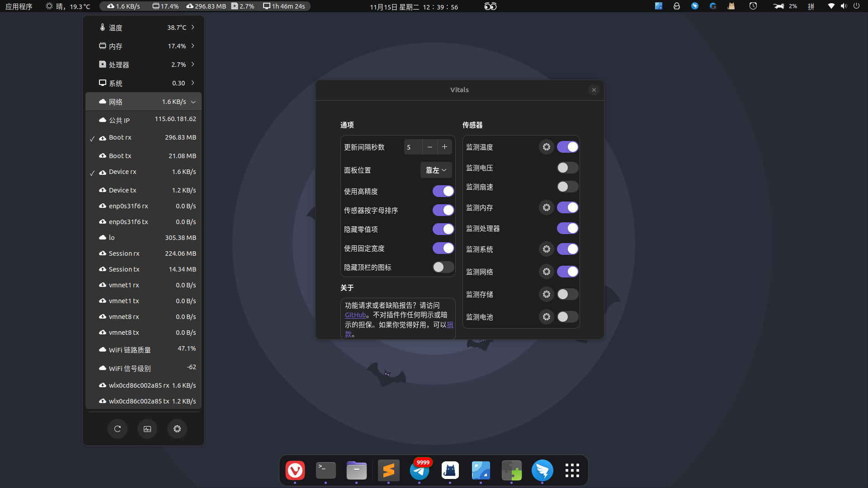Open Vitals preferences via gear icon
Image resolution: width=868 pixels, height=488 pixels.
[x=177, y=429]
